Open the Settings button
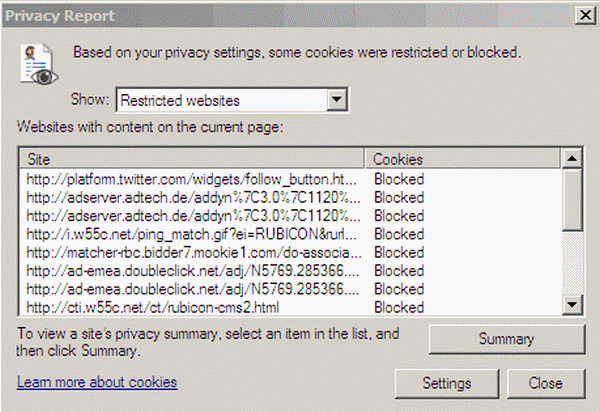The width and height of the screenshot is (600, 412). point(447,382)
